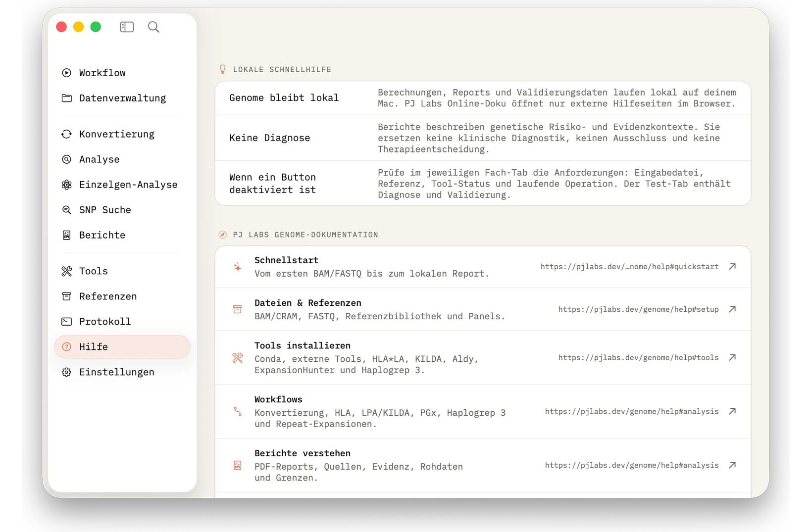Click the Tools installieren wrench icon
Image resolution: width=812 pixels, height=532 pixels.
tap(238, 358)
